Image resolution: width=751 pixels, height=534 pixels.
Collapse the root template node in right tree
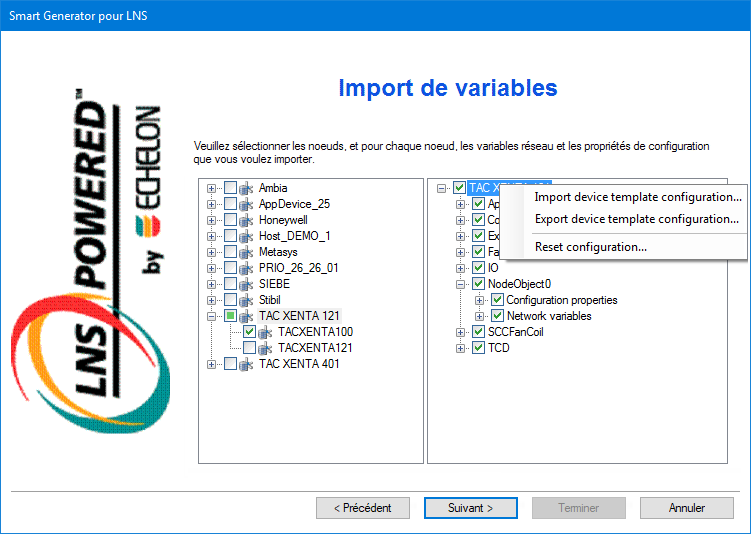(441, 189)
